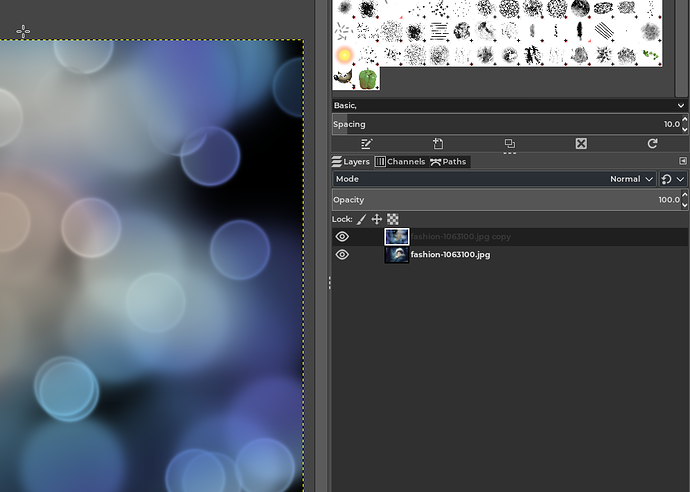The height and width of the screenshot is (492, 690).
Task: Switch to the Channels tab
Action: [x=400, y=162]
